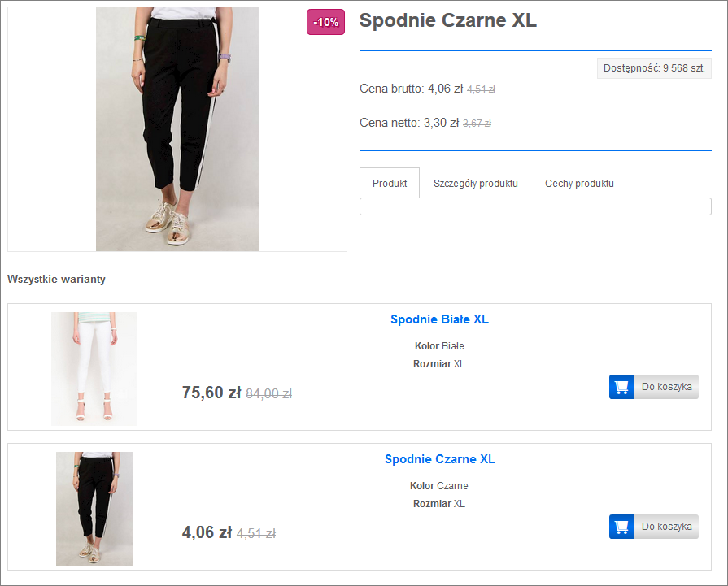Open the Spodnie Białe XL variant link

click(x=439, y=319)
